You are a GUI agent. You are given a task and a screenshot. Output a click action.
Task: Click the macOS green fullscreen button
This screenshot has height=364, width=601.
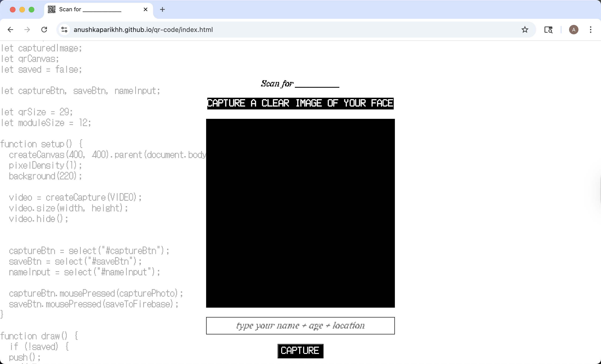pos(31,10)
